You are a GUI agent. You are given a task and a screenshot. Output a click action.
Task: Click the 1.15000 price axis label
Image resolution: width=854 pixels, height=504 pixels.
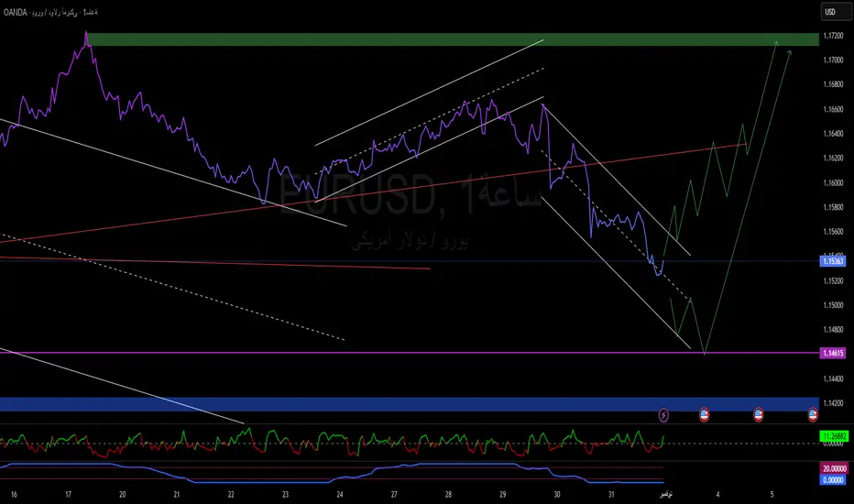click(833, 305)
